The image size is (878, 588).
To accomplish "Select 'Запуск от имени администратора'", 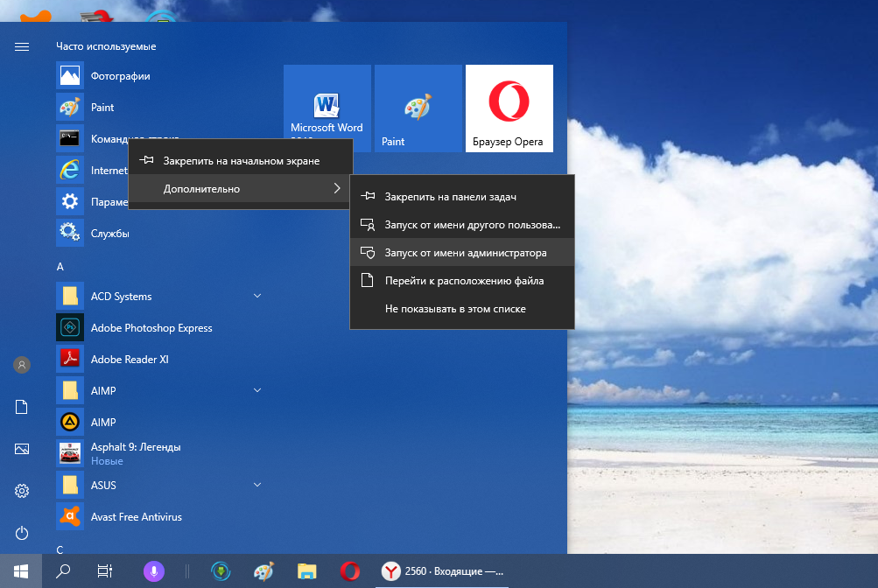I will 465,253.
